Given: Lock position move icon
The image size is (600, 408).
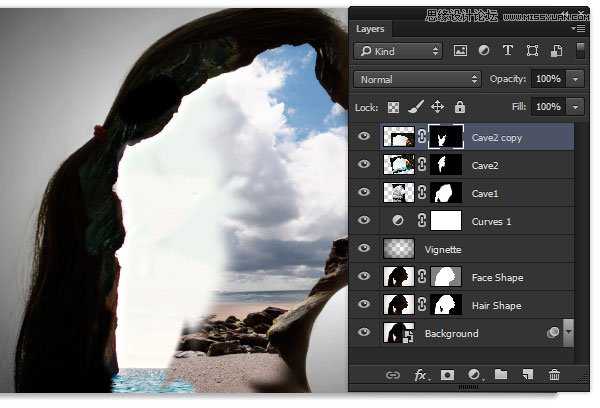Looking at the screenshot, I should (437, 107).
